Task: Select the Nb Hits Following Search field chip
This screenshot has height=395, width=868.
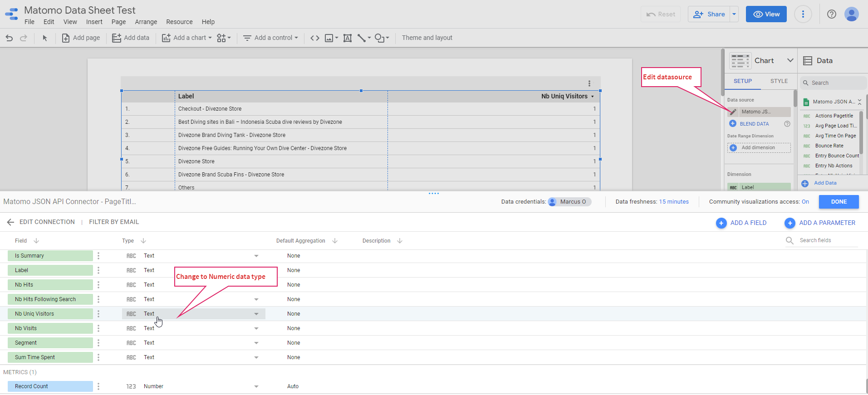Action: [x=50, y=299]
